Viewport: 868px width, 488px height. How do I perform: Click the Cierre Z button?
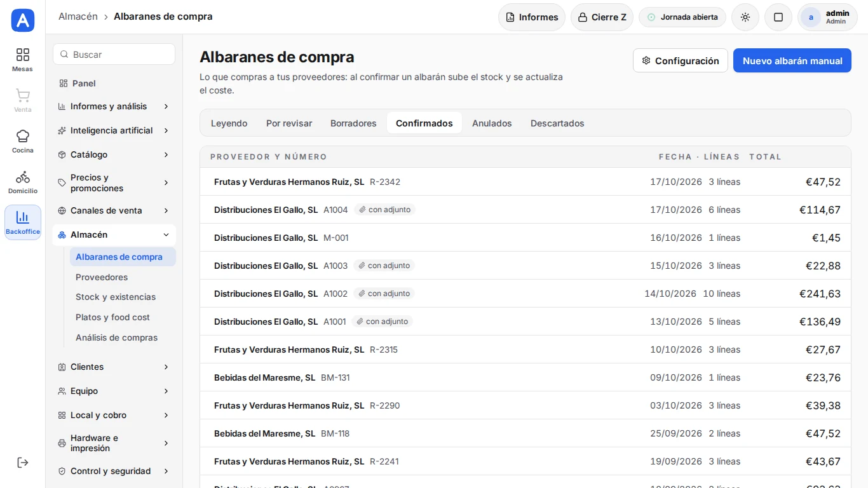[602, 17]
